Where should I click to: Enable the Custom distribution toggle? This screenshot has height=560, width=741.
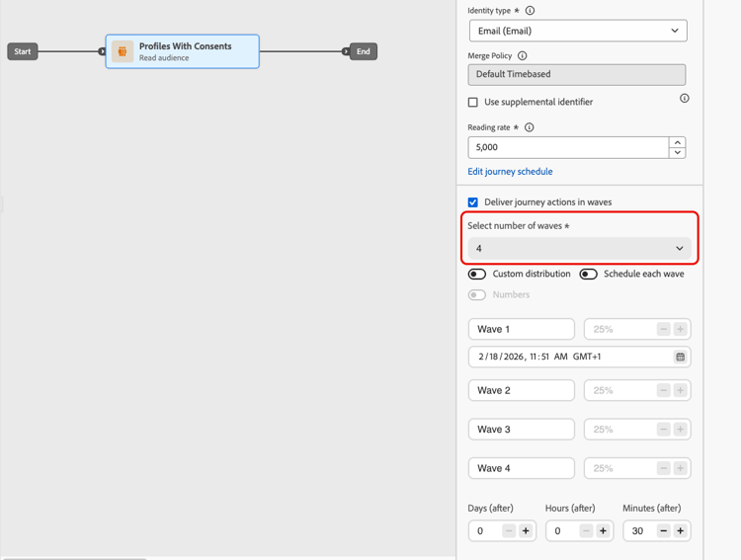tap(477, 275)
